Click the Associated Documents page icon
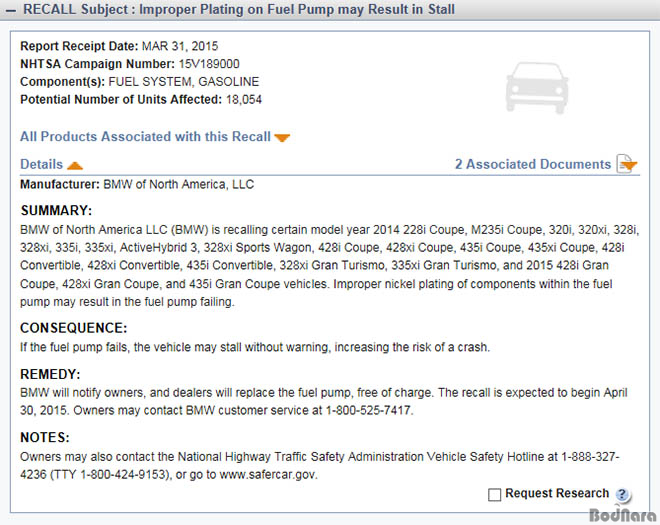 click(627, 164)
